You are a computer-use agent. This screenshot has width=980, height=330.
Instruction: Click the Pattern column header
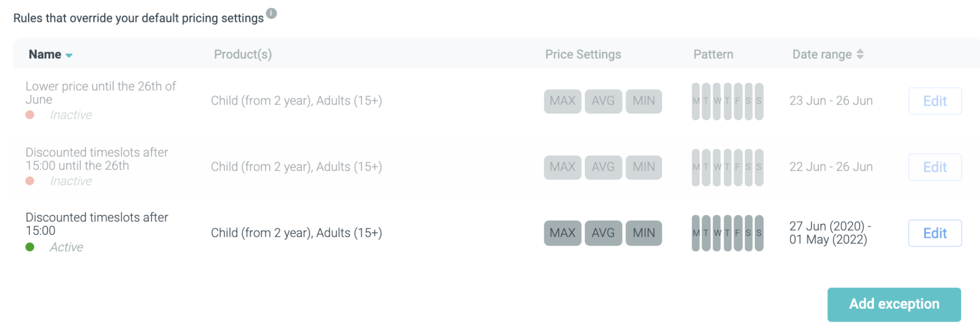713,54
